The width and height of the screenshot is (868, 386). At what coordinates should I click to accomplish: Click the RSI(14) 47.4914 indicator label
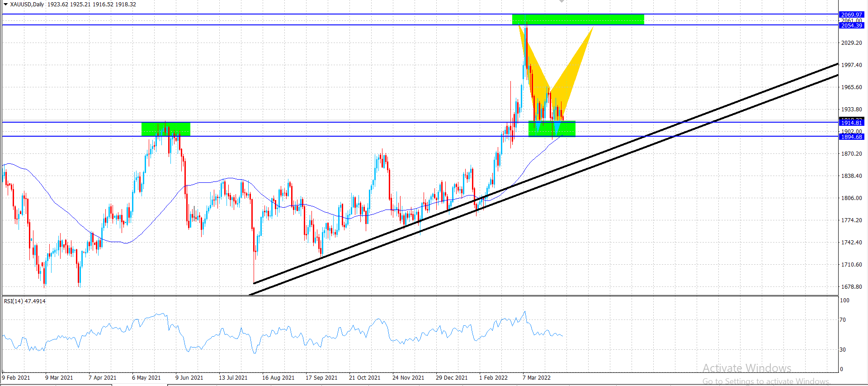[x=25, y=301]
